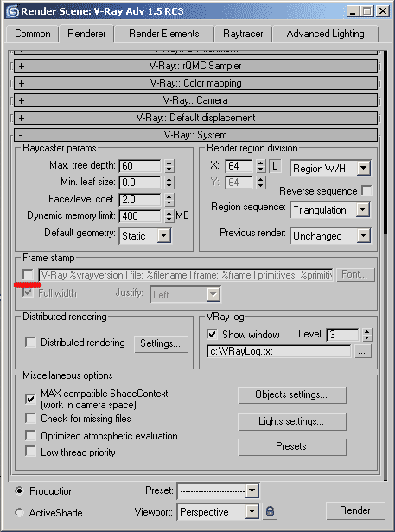Click the Min. leaf size field

click(x=140, y=183)
